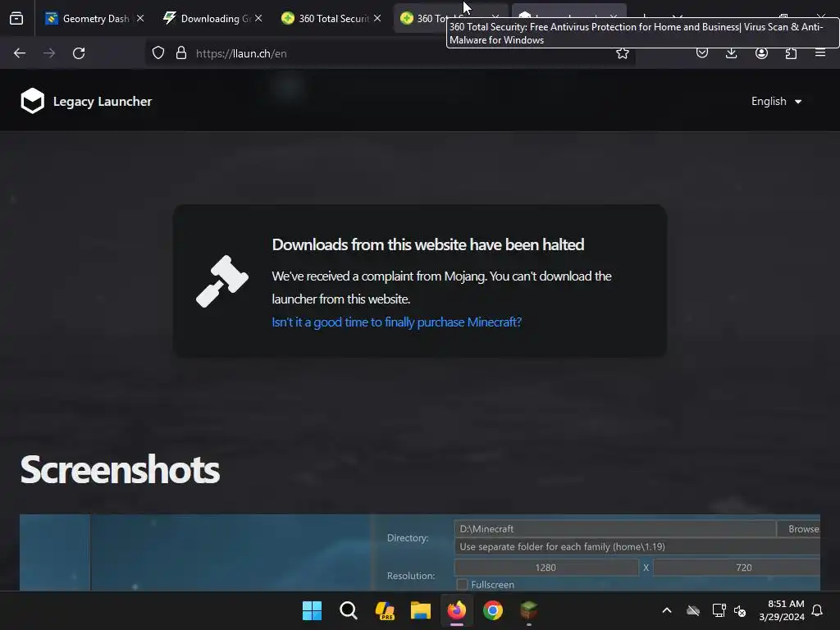Click the muted volume tray icon
Screen dimensions: 840x630
coord(740,610)
